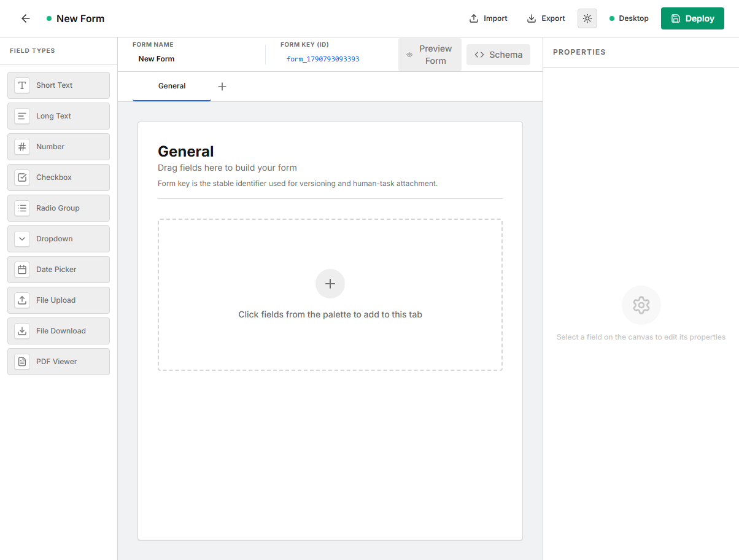This screenshot has width=739, height=560.
Task: Click the Number hash icon
Action: (x=22, y=147)
